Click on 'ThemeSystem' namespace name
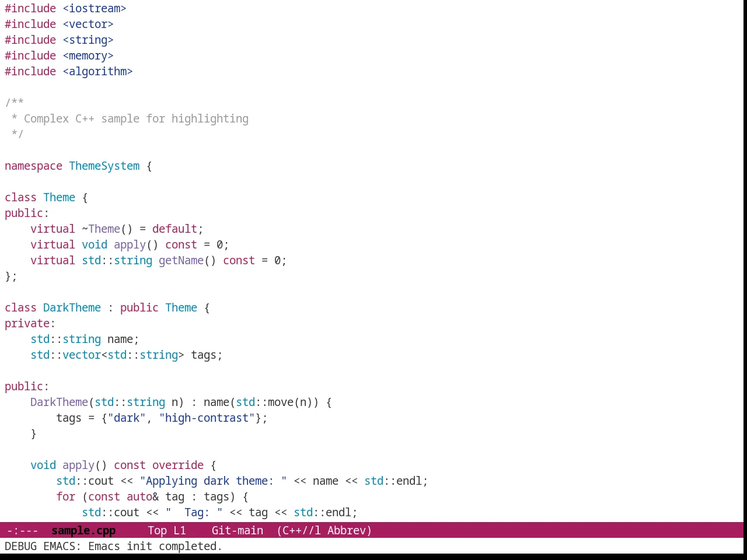This screenshot has height=560, width=747. point(104,166)
